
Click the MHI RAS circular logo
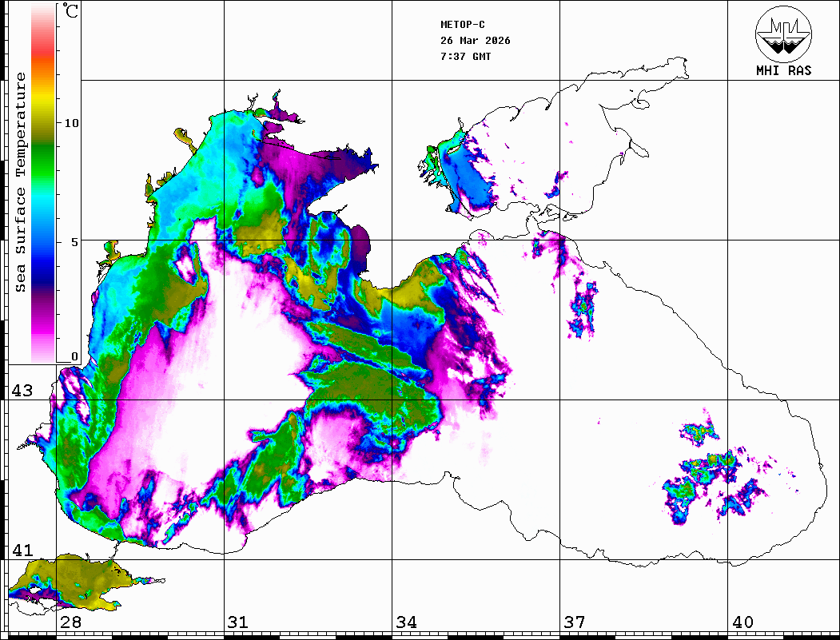coord(783,32)
